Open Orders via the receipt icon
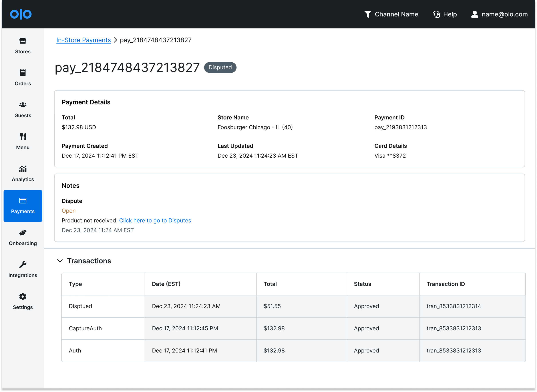The image size is (537, 392). pos(23,73)
